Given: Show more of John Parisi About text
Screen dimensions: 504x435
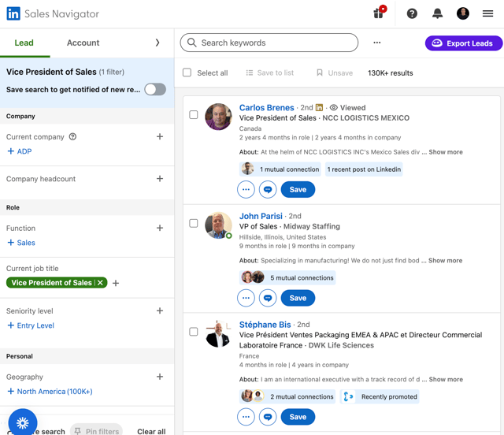Looking at the screenshot, I should coord(445,260).
